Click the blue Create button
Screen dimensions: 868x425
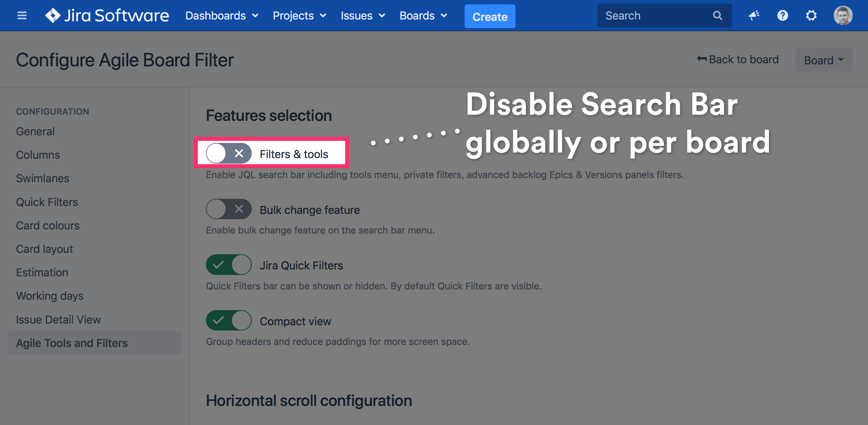(x=490, y=17)
